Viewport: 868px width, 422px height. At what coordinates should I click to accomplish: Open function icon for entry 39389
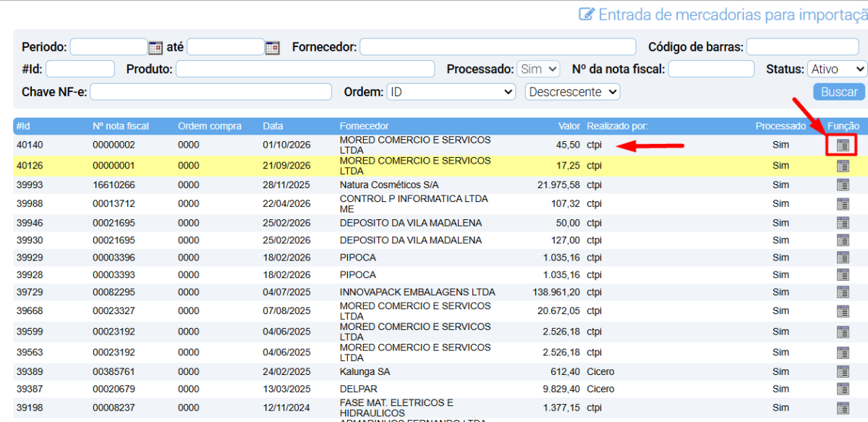[x=843, y=372]
